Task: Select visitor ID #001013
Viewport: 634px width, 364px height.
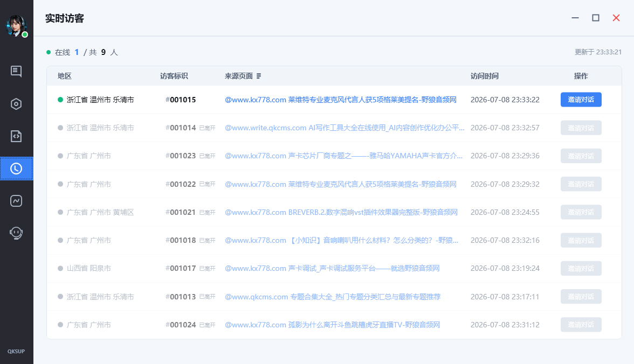Action: tap(181, 297)
